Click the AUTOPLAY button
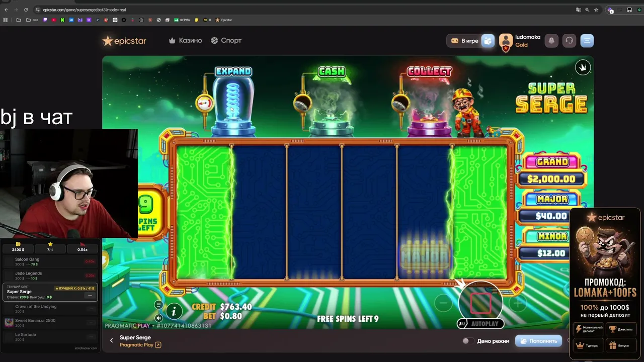The height and width of the screenshot is (362, 644). [480, 324]
